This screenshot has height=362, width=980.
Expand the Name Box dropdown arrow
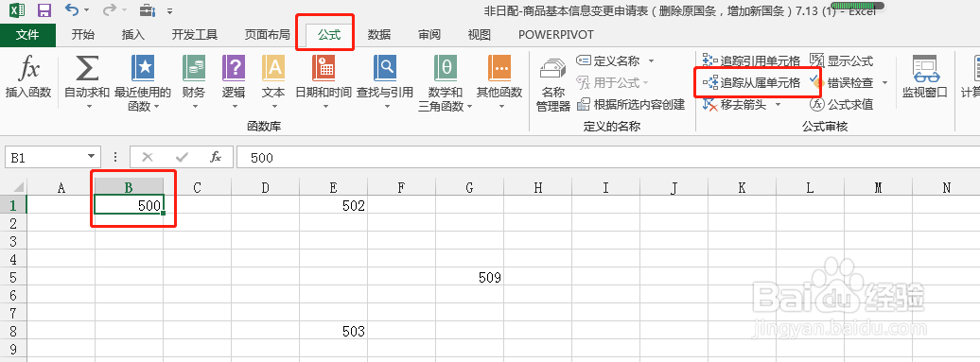92,157
